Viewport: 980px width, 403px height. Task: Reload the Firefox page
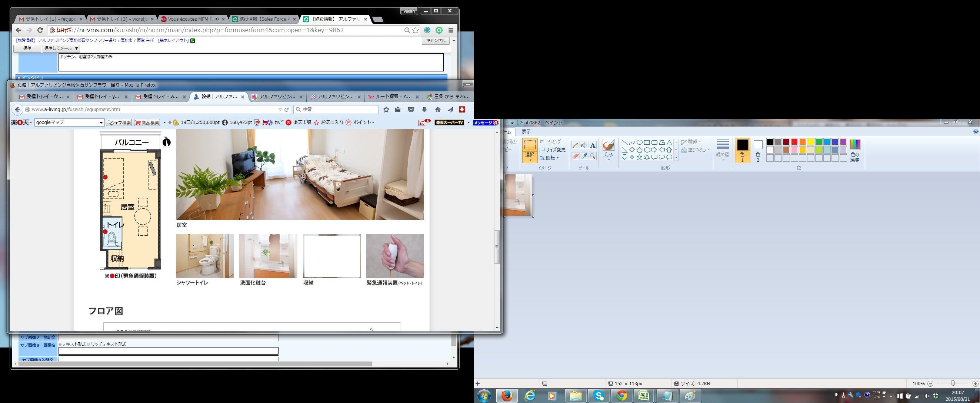pos(287,110)
